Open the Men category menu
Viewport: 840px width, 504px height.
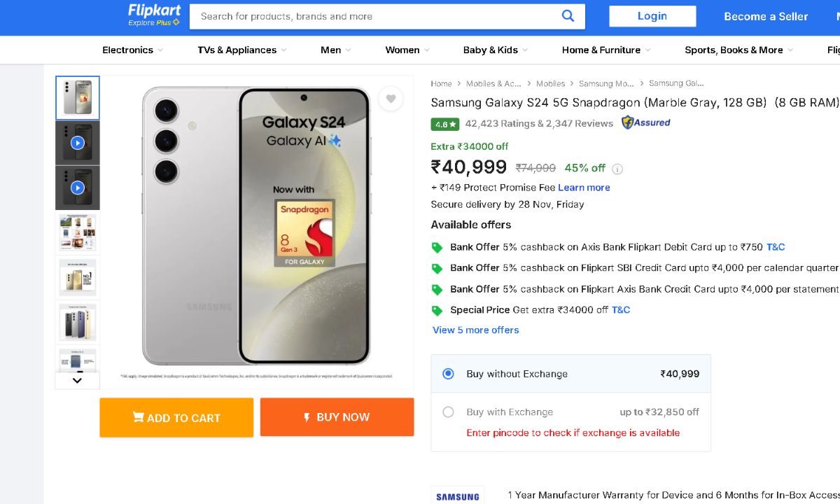335,50
